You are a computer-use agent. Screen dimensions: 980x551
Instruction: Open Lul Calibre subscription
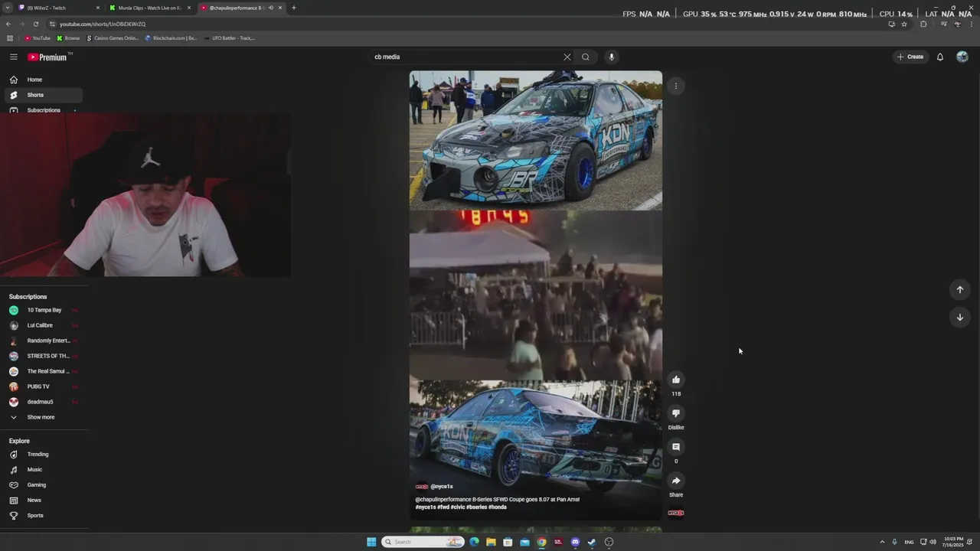[44, 325]
